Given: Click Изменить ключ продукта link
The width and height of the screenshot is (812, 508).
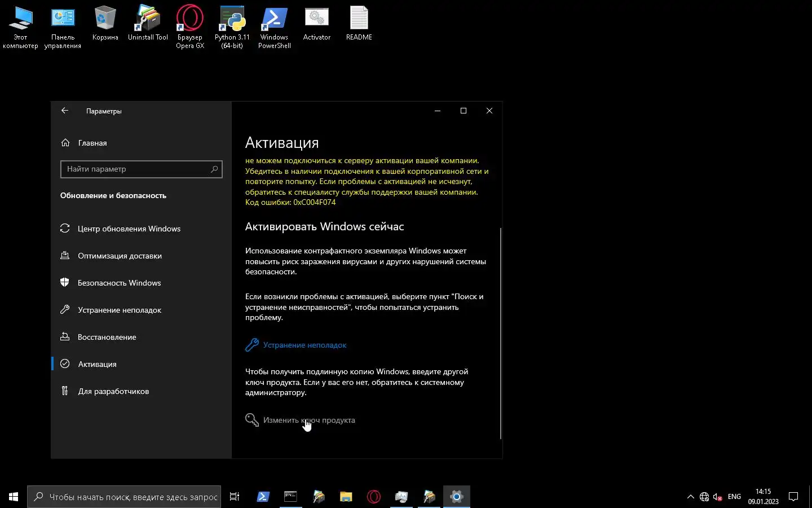Looking at the screenshot, I should tap(309, 420).
